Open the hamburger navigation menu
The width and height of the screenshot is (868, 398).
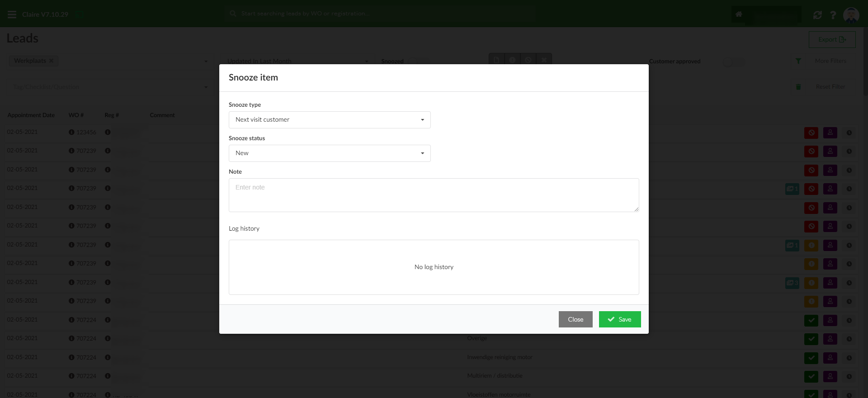pyautogui.click(x=12, y=14)
